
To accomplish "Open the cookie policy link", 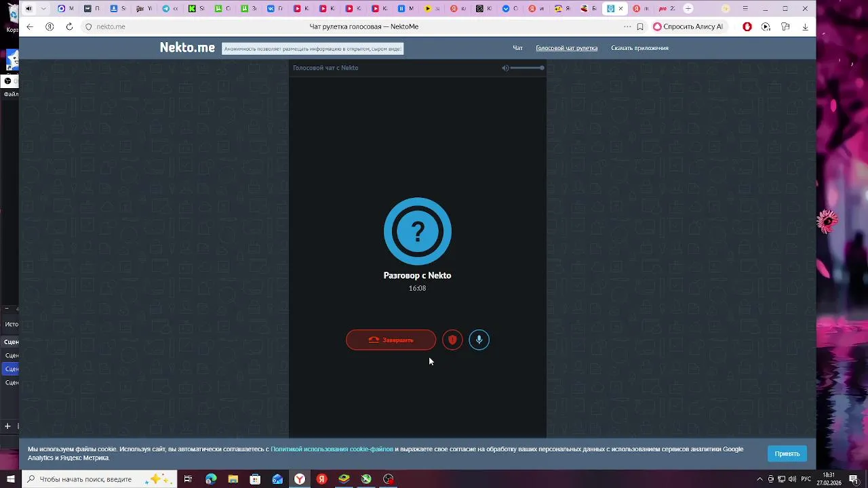I will (x=332, y=449).
